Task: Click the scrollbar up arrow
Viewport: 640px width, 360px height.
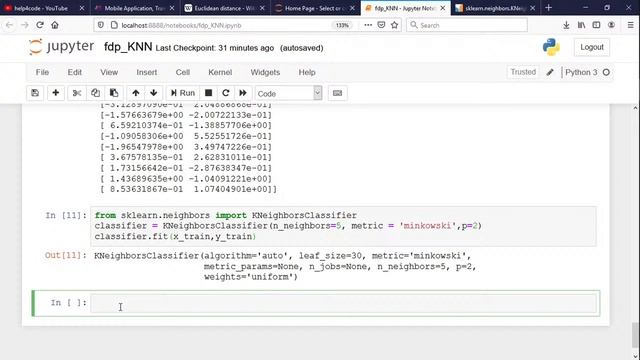Action: tap(636, 108)
